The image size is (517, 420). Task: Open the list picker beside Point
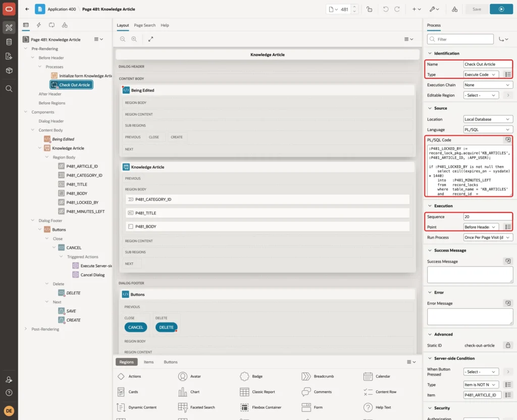(508, 227)
